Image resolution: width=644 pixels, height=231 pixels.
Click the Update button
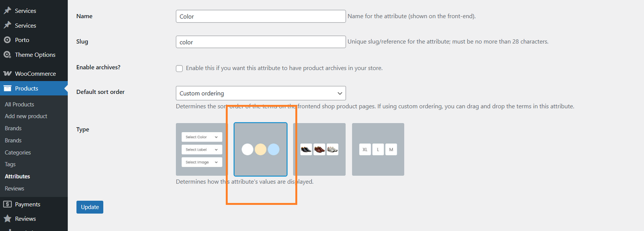(90, 207)
